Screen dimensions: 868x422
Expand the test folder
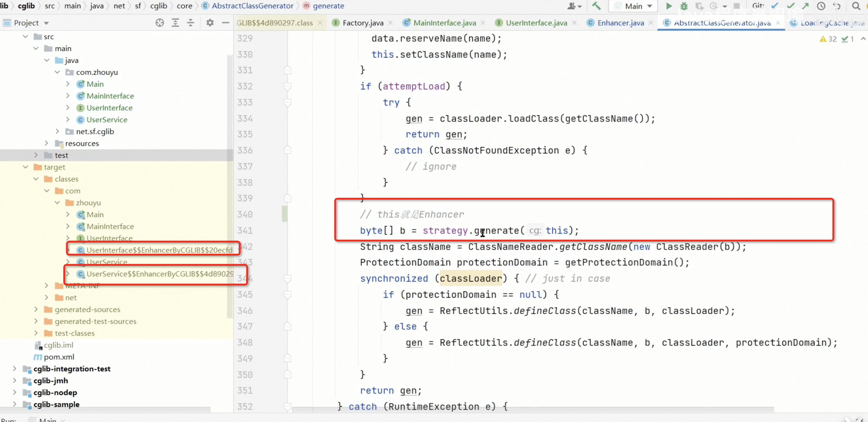[x=36, y=155]
